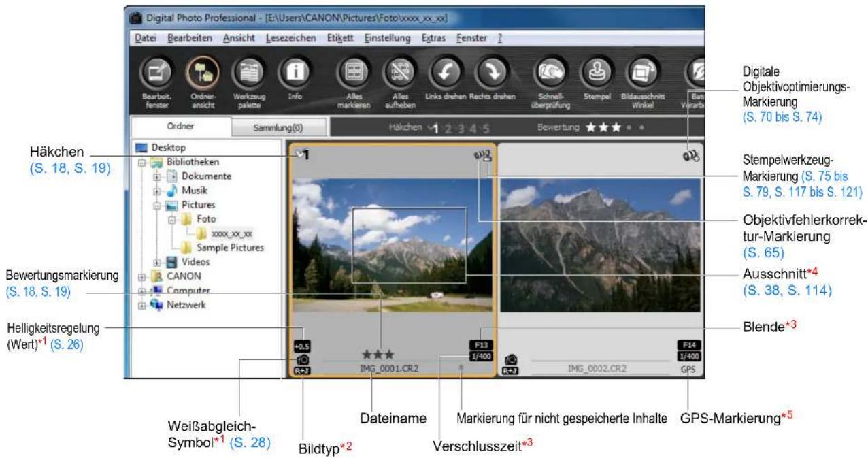Filter by Häkchen checkmark 4
Image resolution: width=868 pixels, height=458 pixels.
point(474,127)
